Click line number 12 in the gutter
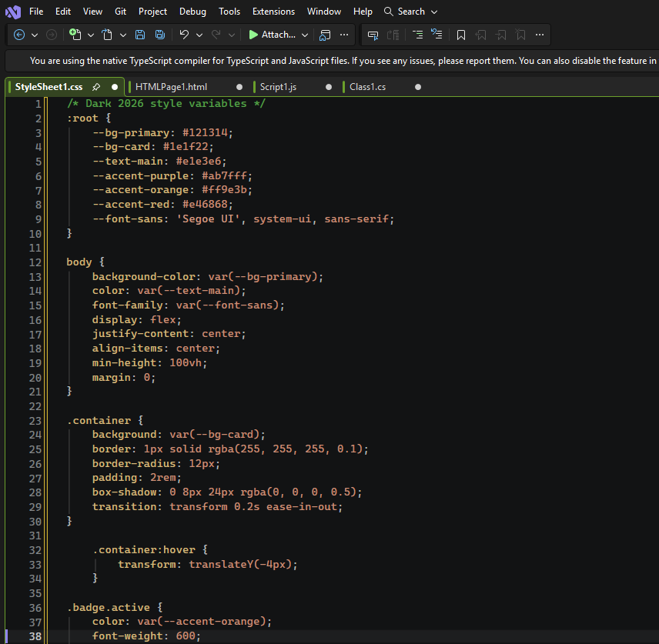This screenshot has width=659, height=644. point(35,262)
